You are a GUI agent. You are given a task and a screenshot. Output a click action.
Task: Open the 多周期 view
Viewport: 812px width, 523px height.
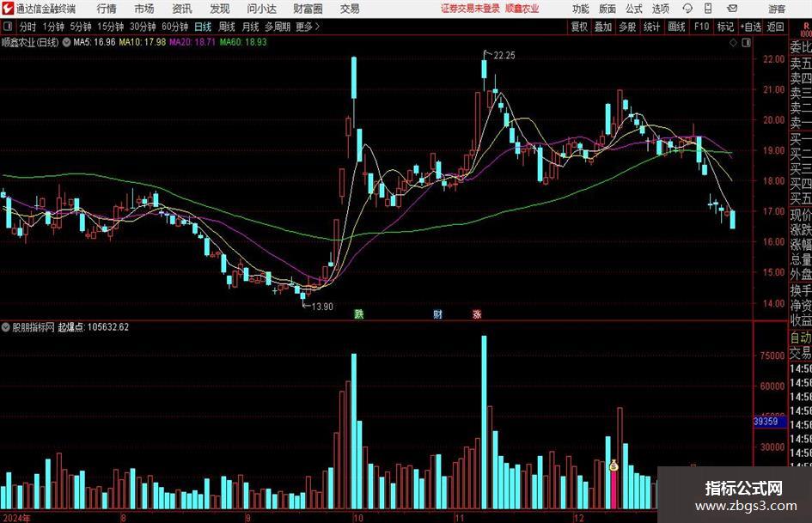[x=278, y=27]
